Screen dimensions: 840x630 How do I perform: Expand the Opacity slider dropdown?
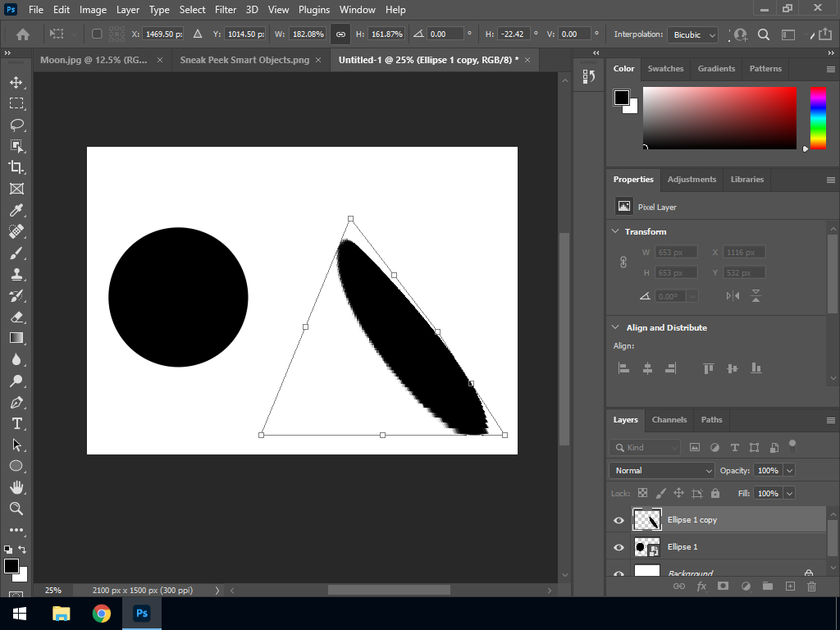789,470
